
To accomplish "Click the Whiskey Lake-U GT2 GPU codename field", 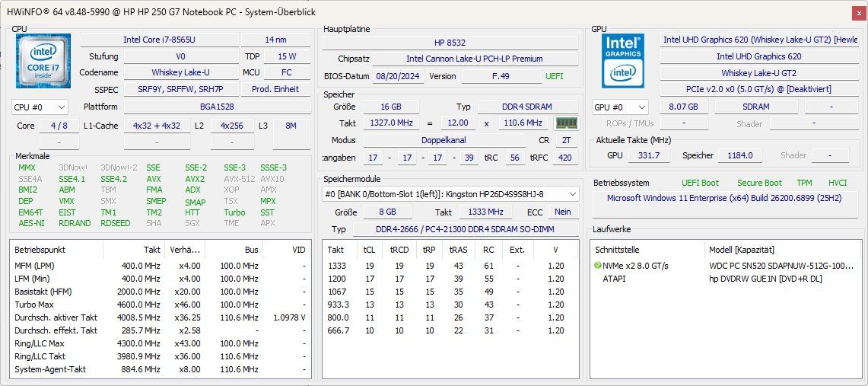I will [759, 73].
